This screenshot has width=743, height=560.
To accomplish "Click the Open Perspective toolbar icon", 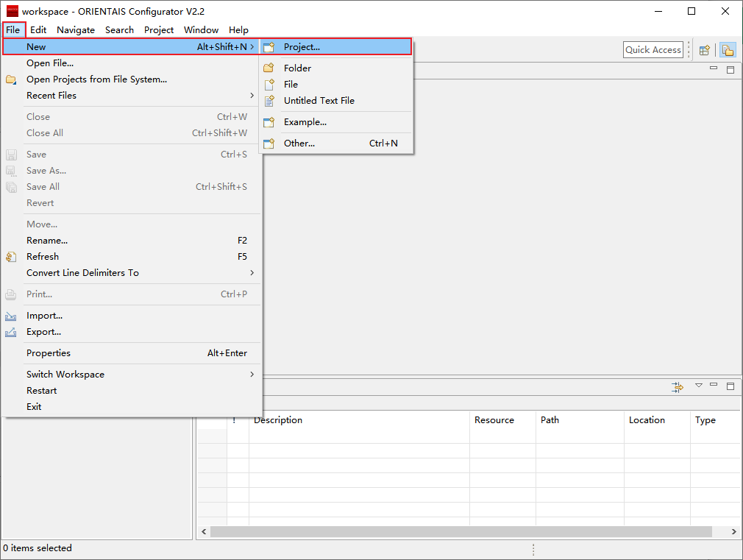I will click(x=705, y=50).
